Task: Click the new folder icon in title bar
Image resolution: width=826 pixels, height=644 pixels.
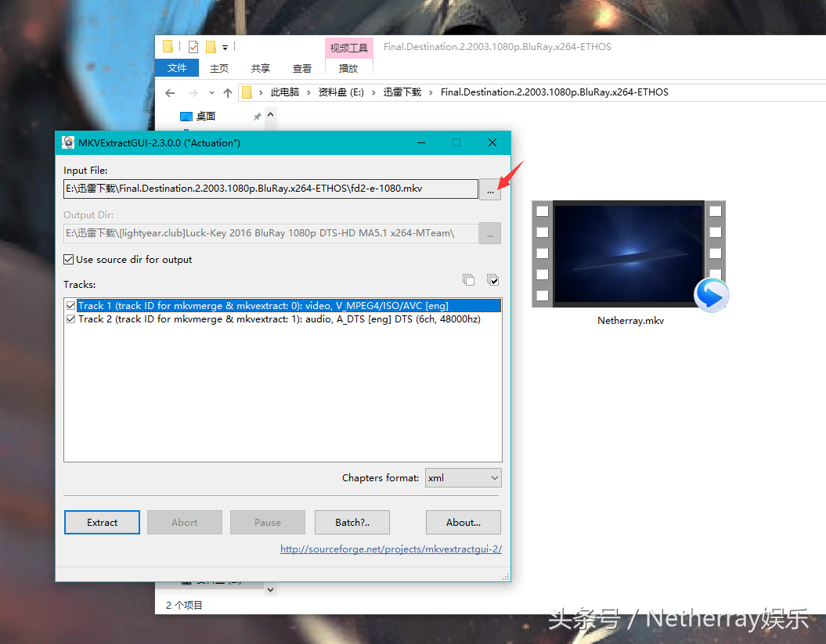Action: click(211, 47)
